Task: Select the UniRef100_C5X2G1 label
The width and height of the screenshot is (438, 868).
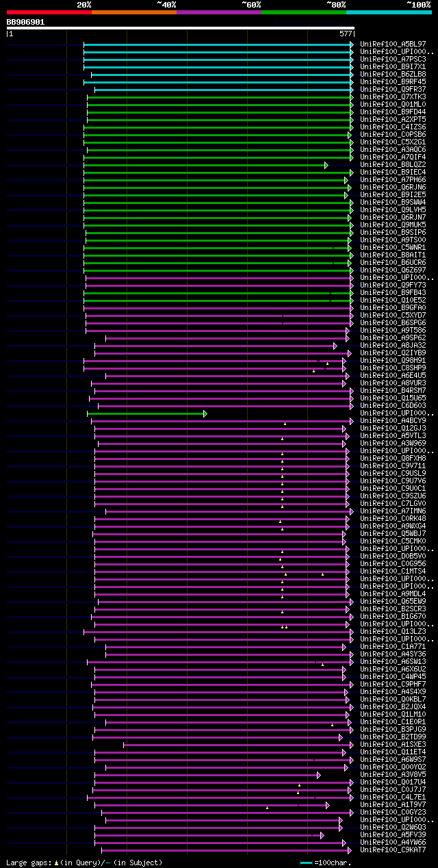Action: tap(393, 142)
